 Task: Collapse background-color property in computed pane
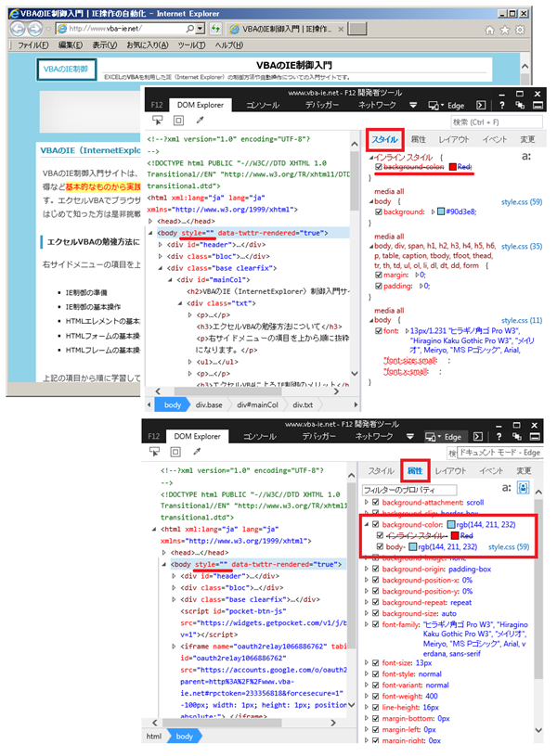click(x=367, y=525)
